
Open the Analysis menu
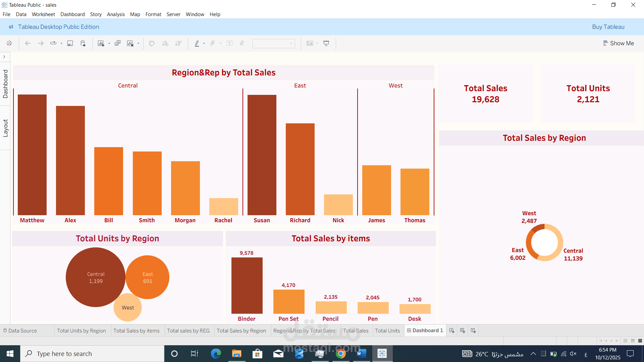116,14
